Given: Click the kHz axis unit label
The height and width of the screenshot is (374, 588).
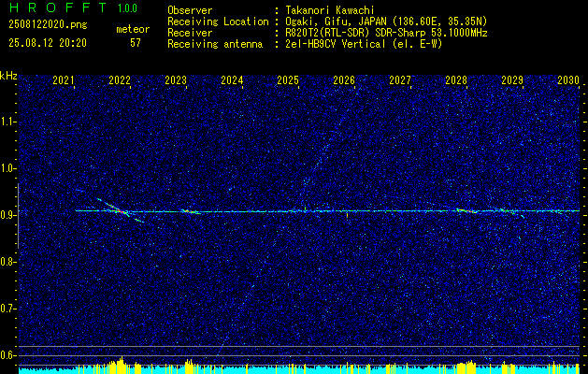Looking at the screenshot, I should point(8,76).
